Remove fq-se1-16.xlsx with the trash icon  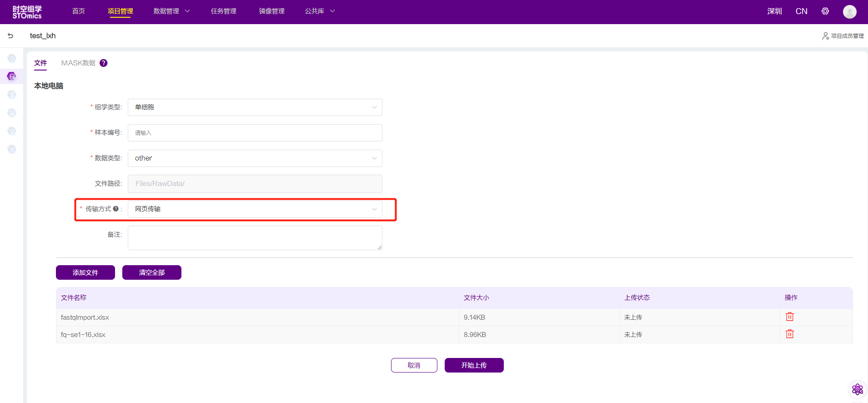point(789,334)
